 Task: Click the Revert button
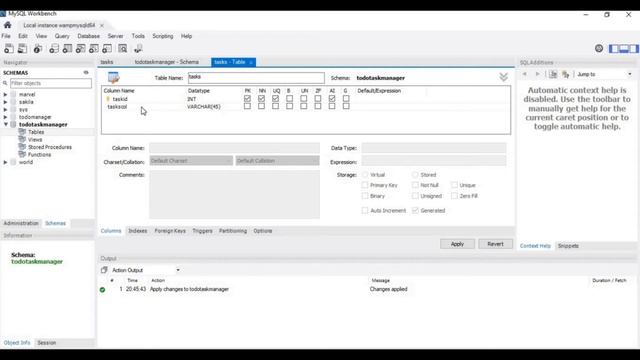[x=496, y=244]
